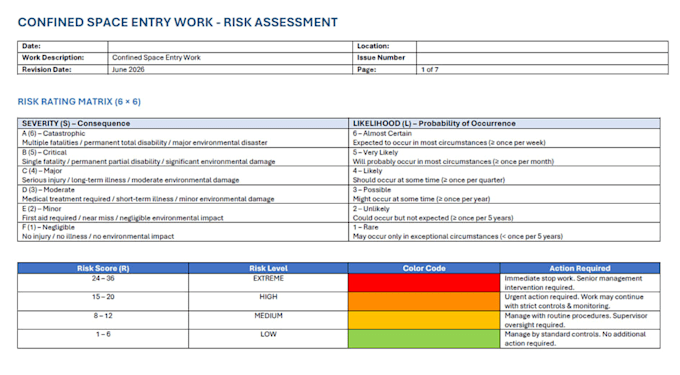Select the 'B (5) – Critical' severity row

tap(183, 157)
